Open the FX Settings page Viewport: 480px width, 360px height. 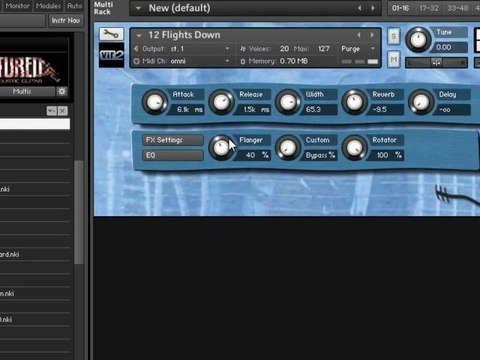click(173, 140)
